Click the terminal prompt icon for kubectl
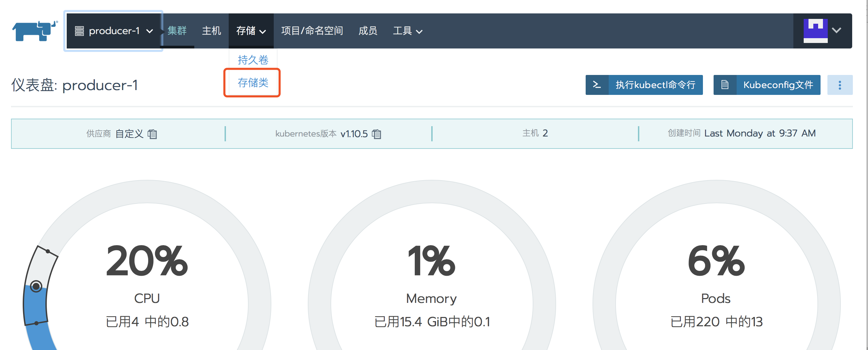This screenshot has width=868, height=350. point(597,85)
